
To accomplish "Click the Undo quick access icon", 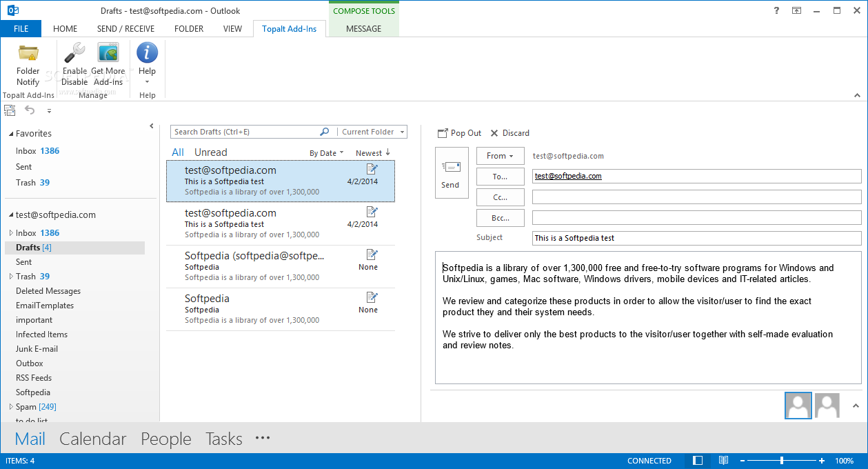I will [30, 110].
